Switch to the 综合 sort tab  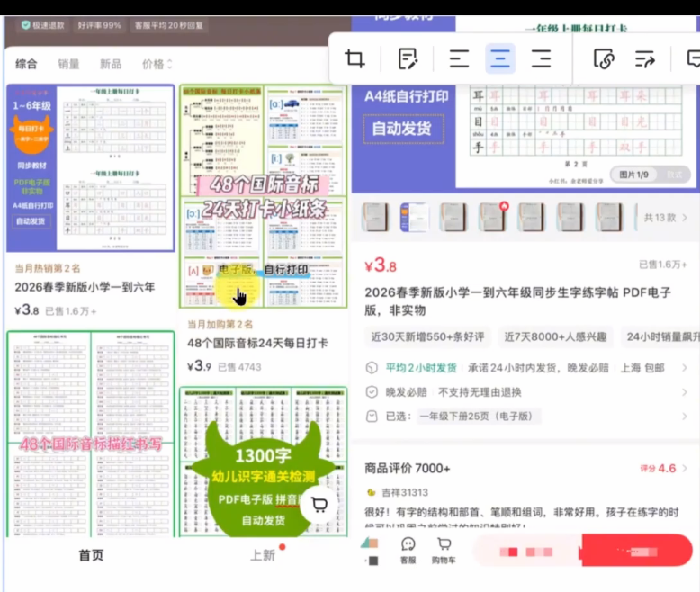(x=26, y=64)
